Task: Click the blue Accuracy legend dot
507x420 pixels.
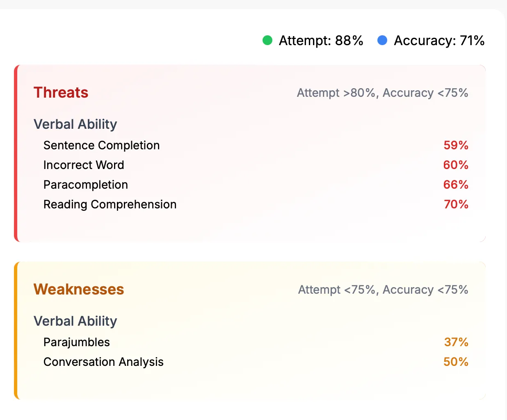Action: [382, 40]
